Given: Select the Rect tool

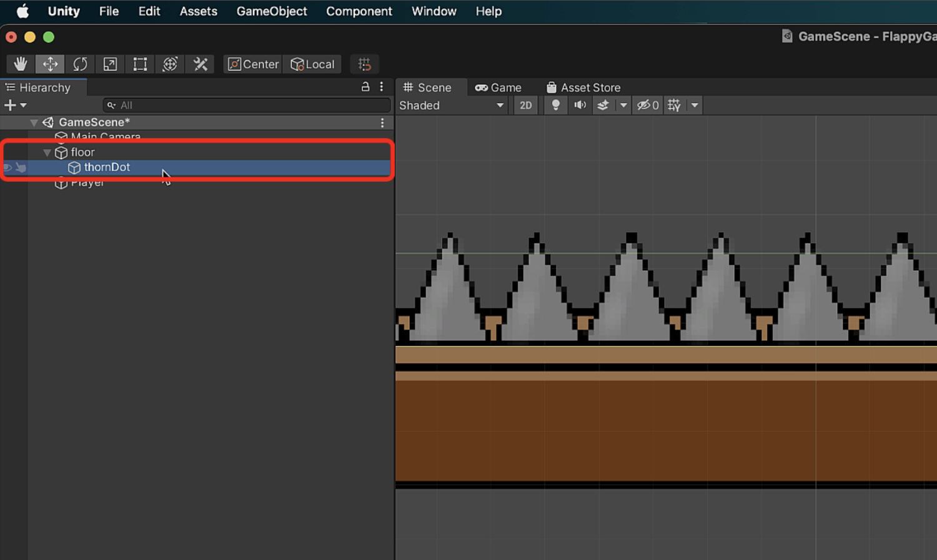Looking at the screenshot, I should [x=140, y=64].
